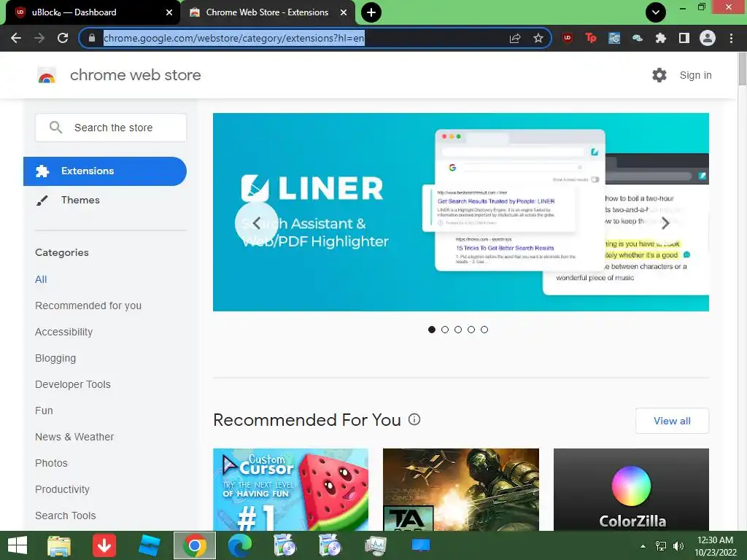Select Themes in the sidebar
747x560 pixels.
80,200
